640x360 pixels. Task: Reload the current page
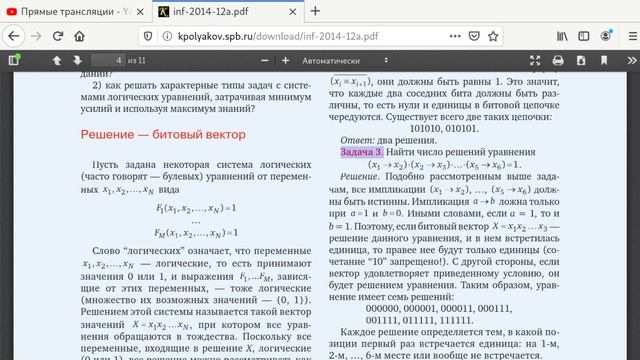58,36
